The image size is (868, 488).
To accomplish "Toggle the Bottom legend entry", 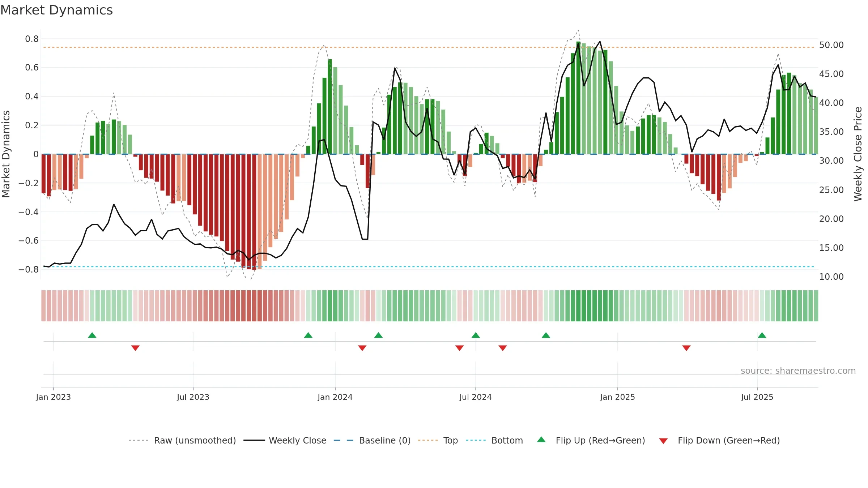I will pyautogui.click(x=494, y=440).
